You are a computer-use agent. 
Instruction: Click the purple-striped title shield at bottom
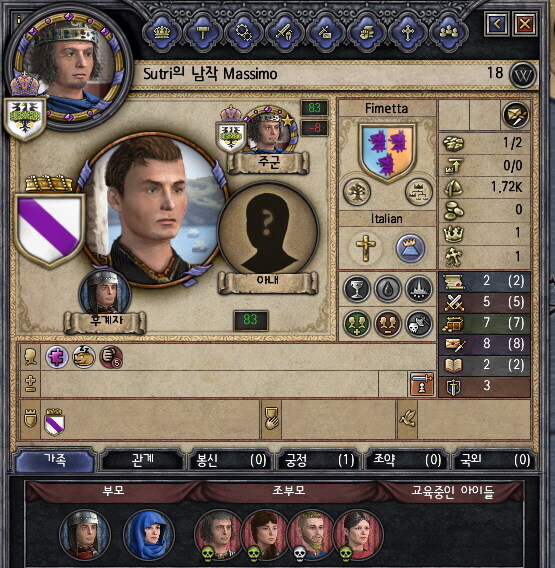point(55,422)
